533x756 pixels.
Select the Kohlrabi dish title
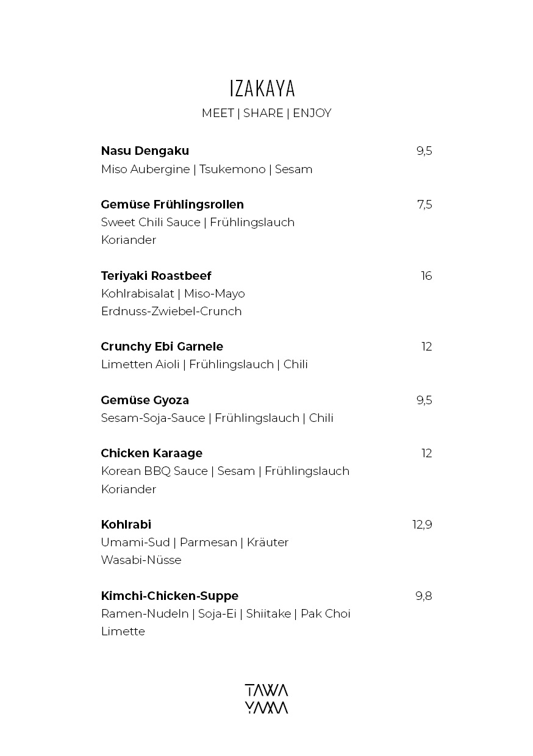[x=126, y=524]
